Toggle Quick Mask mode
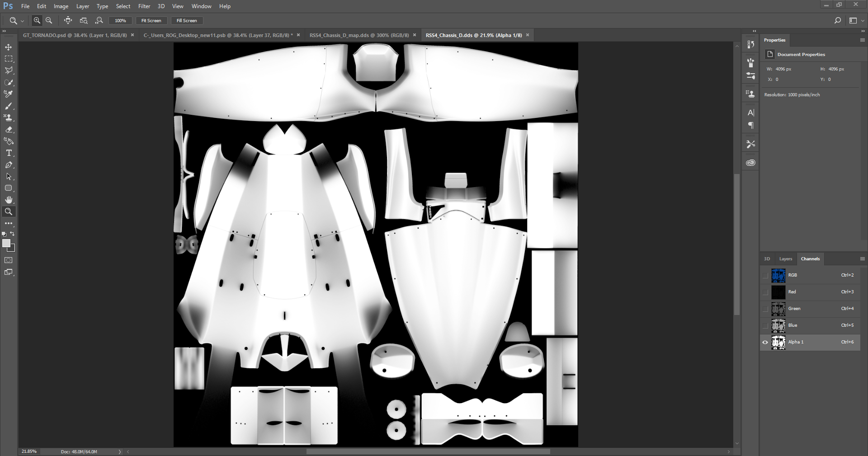Viewport: 868px width, 456px height. click(x=9, y=260)
